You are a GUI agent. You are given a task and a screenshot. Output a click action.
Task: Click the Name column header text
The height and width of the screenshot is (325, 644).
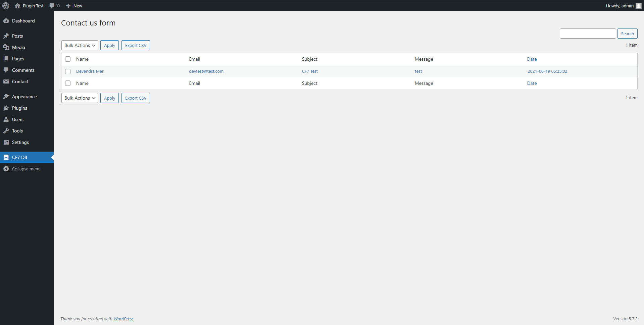82,59
